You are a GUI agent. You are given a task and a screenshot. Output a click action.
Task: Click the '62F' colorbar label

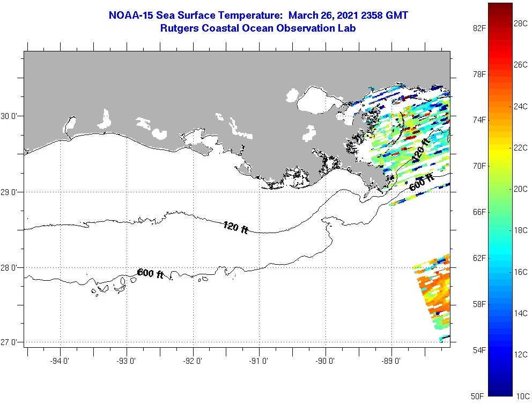click(479, 258)
